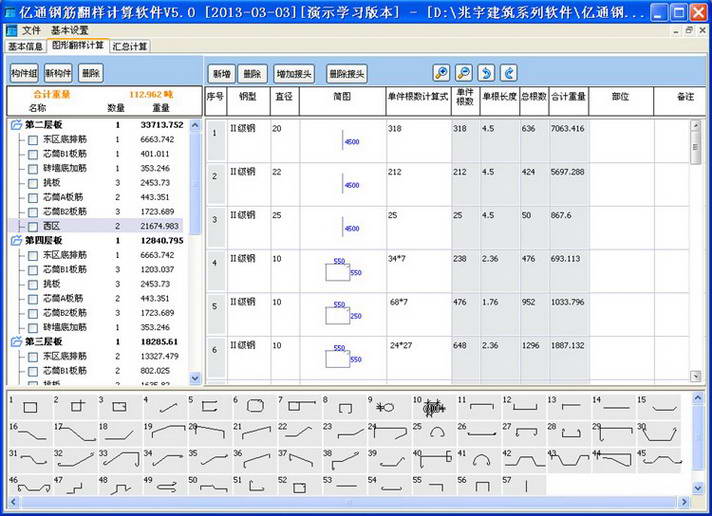Select rebar shape number 16 stepped bar
Screen dimensions: 712x516
point(30,433)
